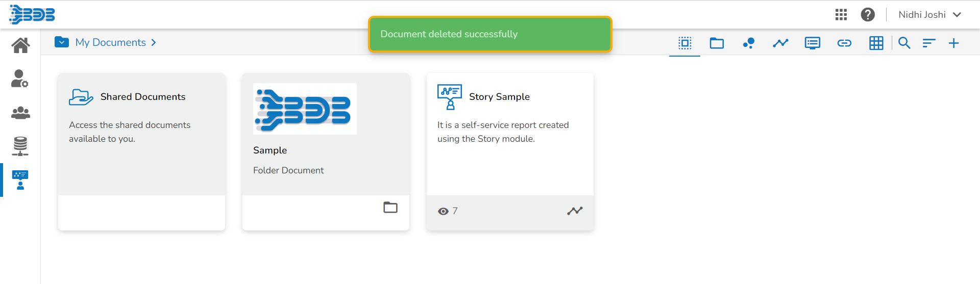Open the Sample folder thumbnail
980x284 pixels.
pyautogui.click(x=305, y=109)
